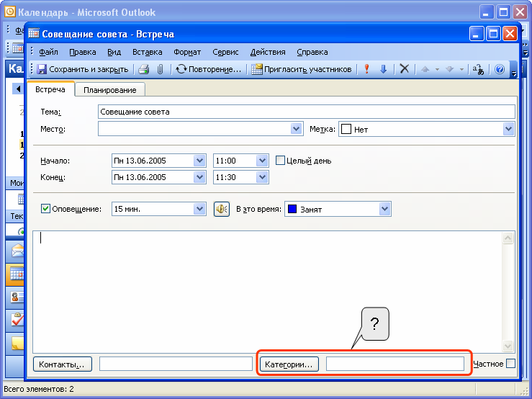Viewport: 532px width, 399px height.
Task: Open the Правка menu
Action: [x=83, y=52]
